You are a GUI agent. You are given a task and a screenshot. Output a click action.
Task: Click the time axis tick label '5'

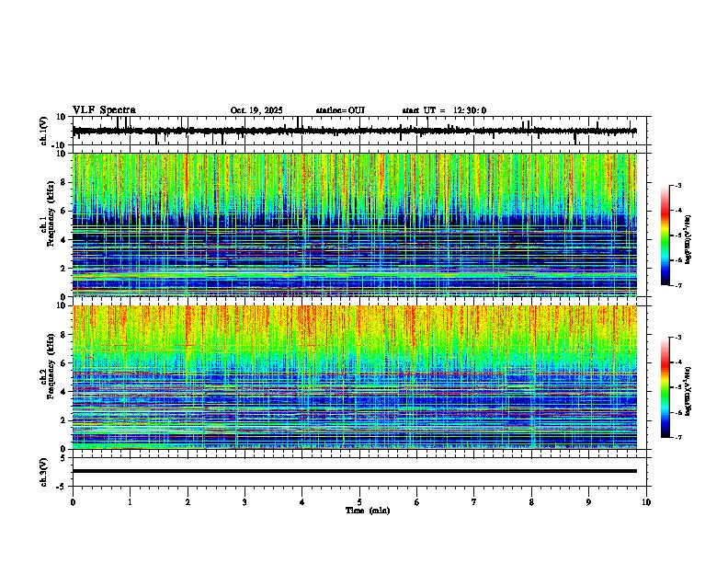coord(359,502)
